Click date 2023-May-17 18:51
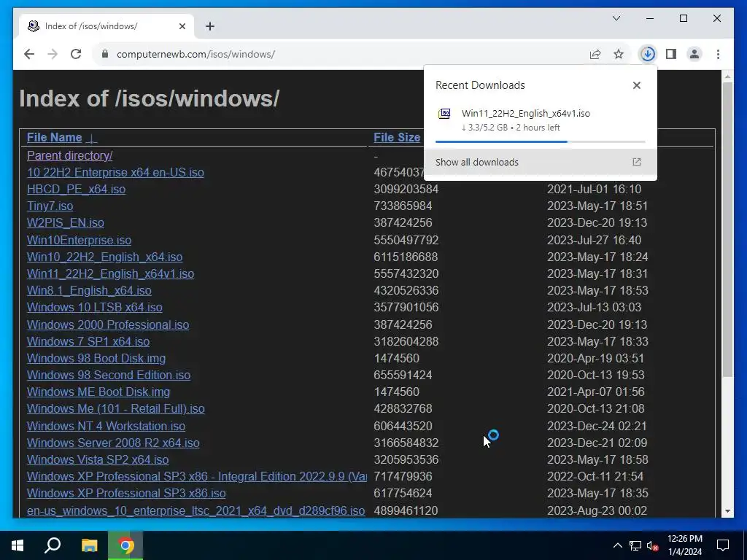 tap(597, 206)
